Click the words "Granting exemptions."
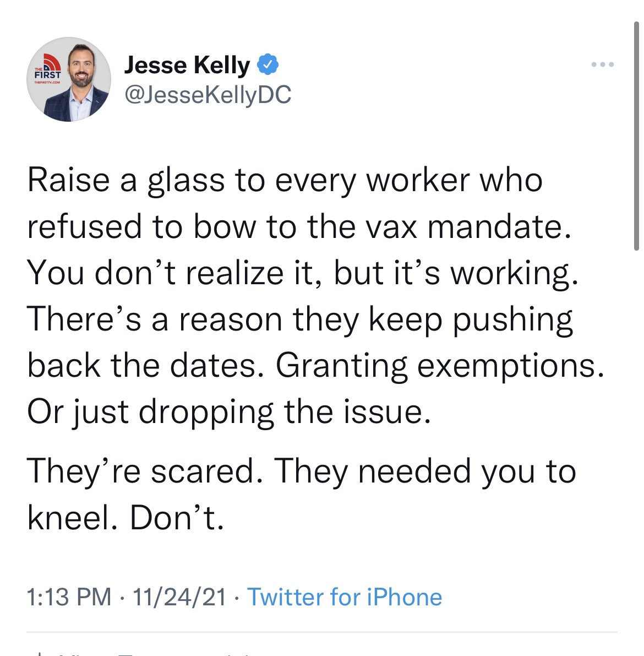 tap(440, 366)
